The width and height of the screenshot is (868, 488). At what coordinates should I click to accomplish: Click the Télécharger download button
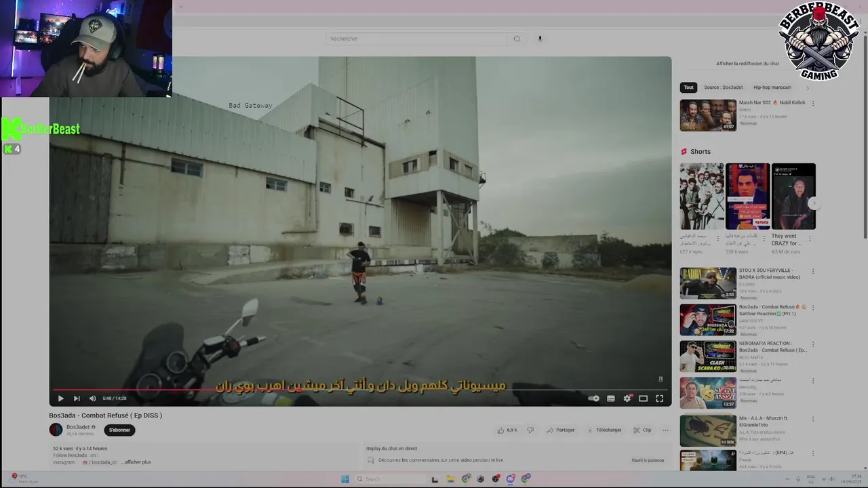click(604, 430)
